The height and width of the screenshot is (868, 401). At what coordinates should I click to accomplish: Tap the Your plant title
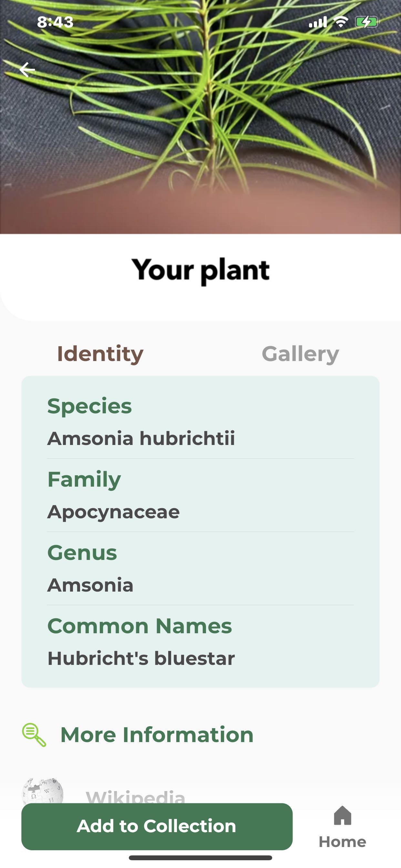point(200,270)
